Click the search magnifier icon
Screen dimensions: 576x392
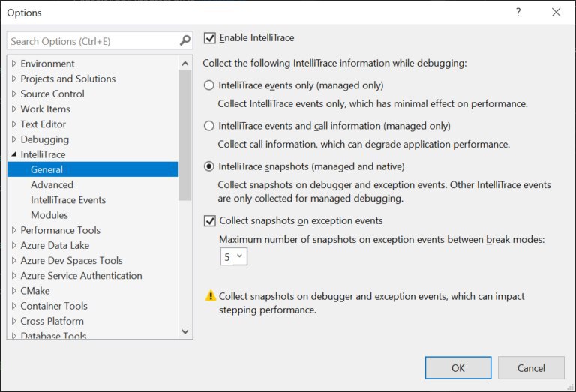coord(185,40)
